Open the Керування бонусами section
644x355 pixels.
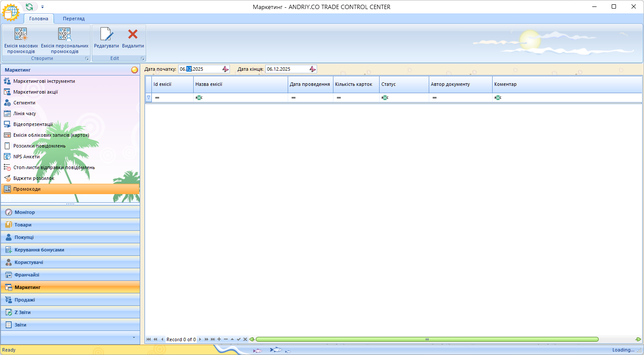[39, 250]
